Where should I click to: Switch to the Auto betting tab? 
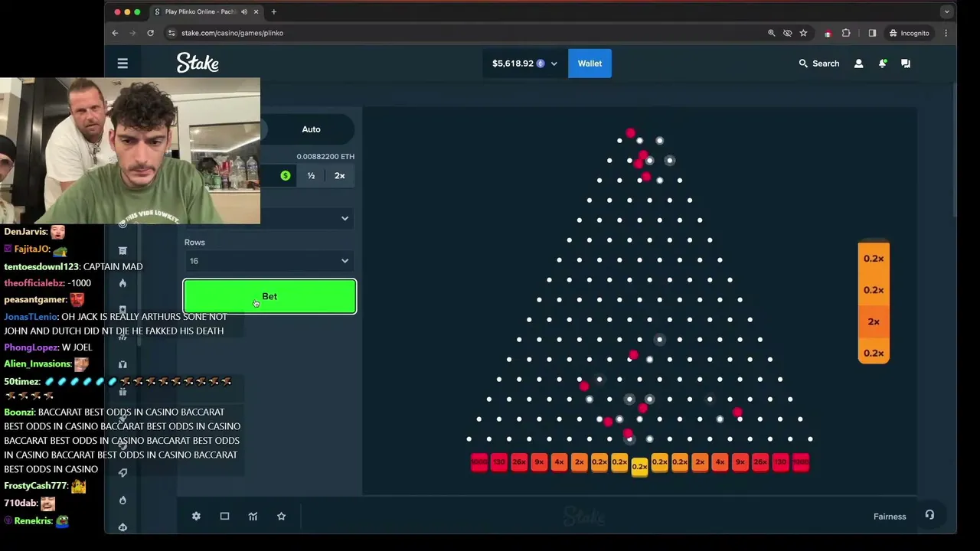tap(311, 129)
